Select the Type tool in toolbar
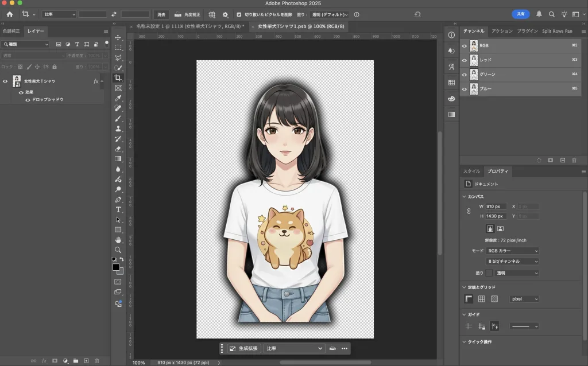The width and height of the screenshot is (588, 366). [118, 209]
